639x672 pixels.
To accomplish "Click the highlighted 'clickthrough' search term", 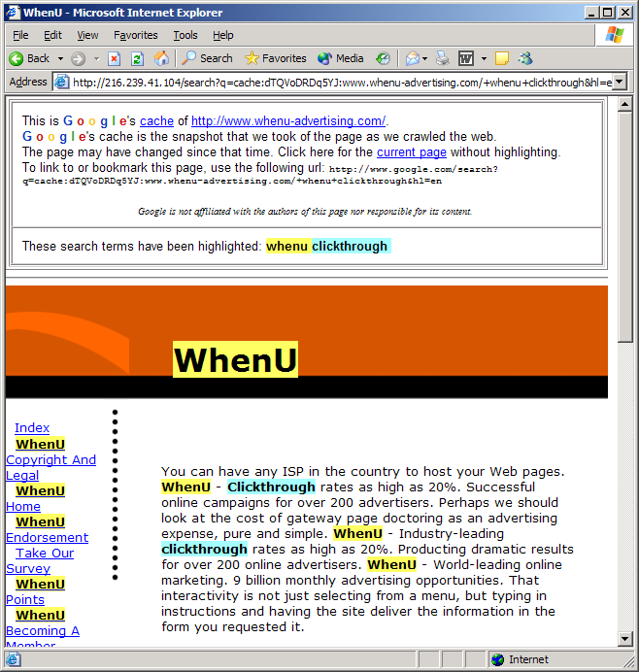I will pyautogui.click(x=350, y=246).
